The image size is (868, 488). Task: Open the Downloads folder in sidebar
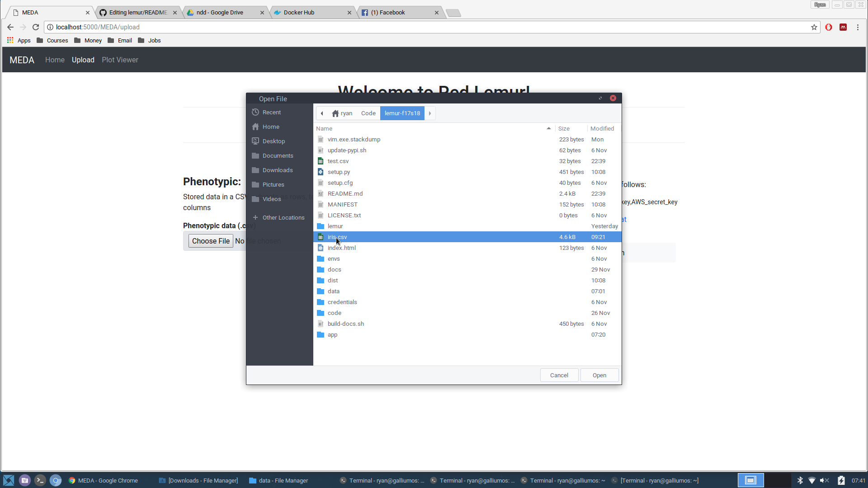point(277,170)
